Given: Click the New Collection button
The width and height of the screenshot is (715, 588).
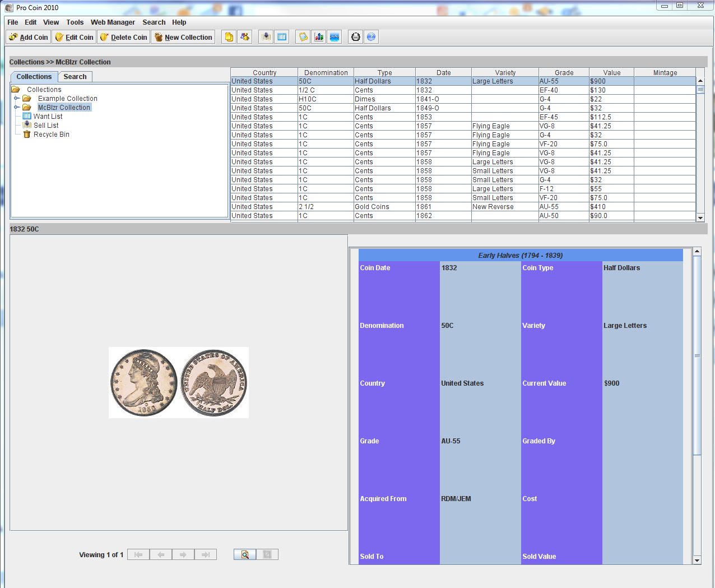Looking at the screenshot, I should click(183, 37).
